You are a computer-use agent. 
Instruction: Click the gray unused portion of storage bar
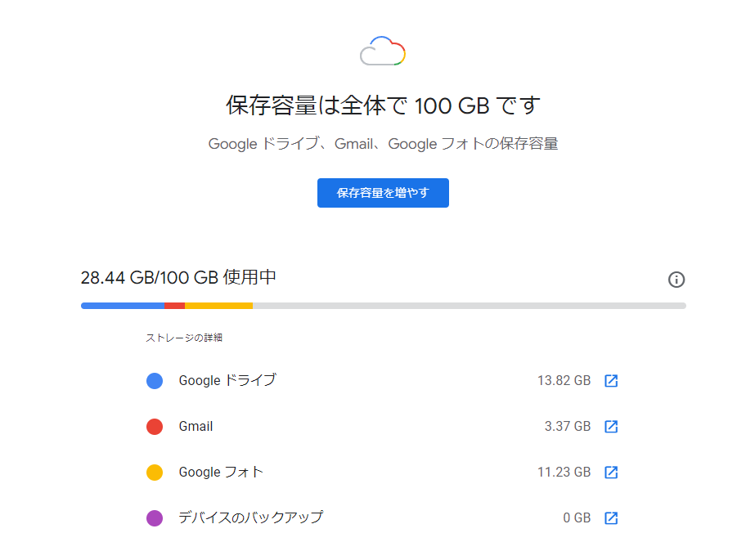point(469,306)
